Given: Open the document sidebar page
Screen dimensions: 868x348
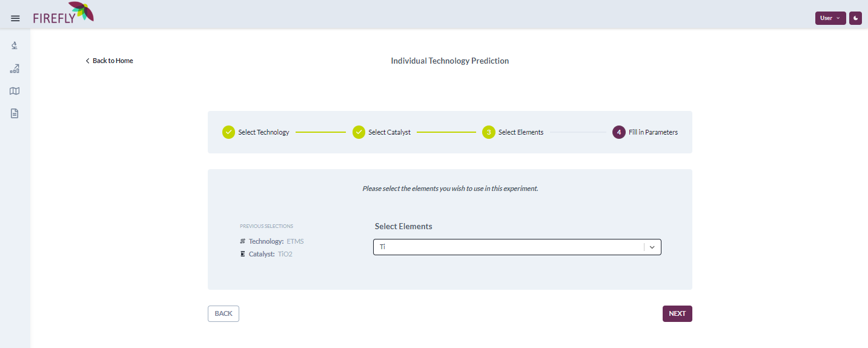Looking at the screenshot, I should 15,113.
